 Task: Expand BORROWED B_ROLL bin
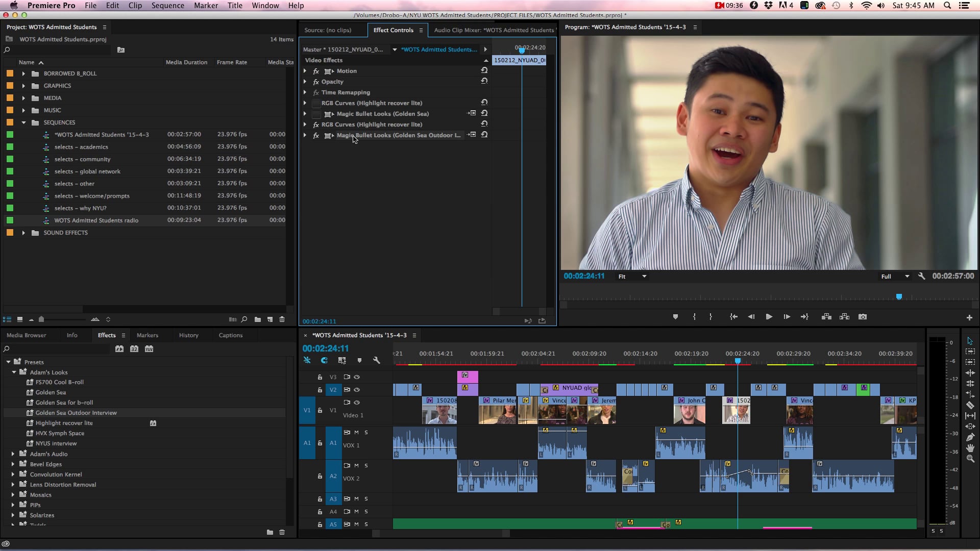(23, 73)
